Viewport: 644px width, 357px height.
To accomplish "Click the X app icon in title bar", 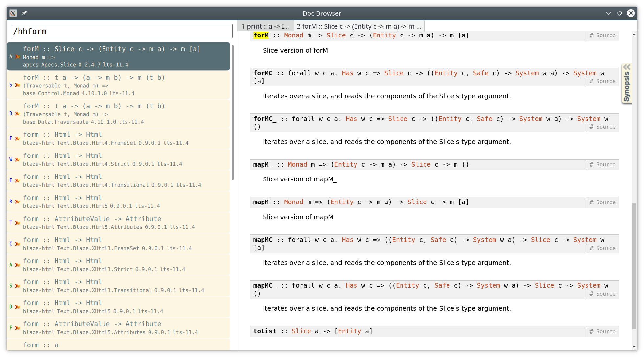I will pos(13,13).
